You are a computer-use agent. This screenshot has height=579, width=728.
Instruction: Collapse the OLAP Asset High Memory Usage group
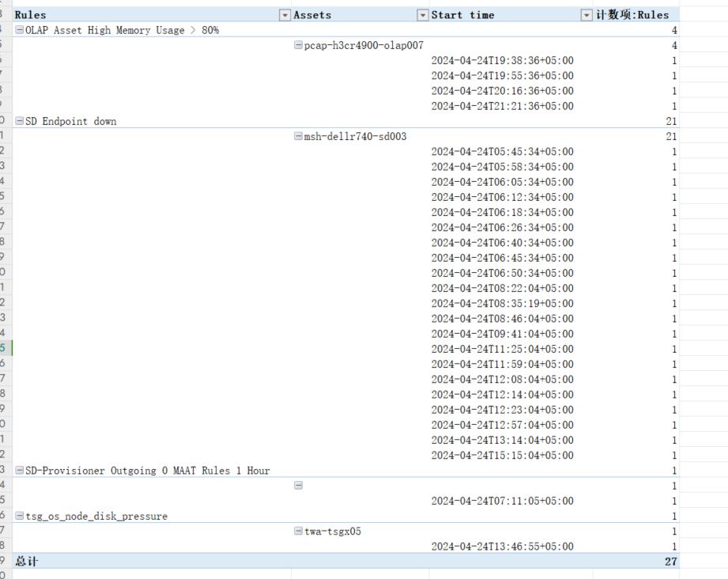(x=19, y=30)
